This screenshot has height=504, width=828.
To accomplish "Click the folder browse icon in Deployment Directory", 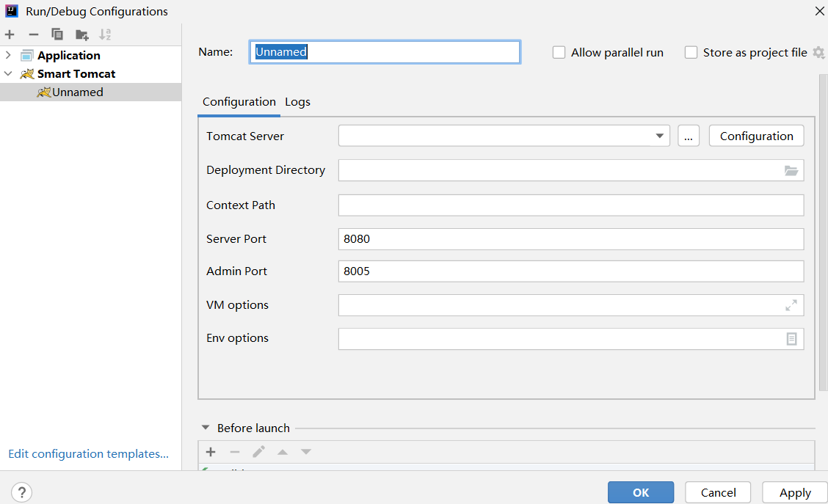I will point(791,170).
